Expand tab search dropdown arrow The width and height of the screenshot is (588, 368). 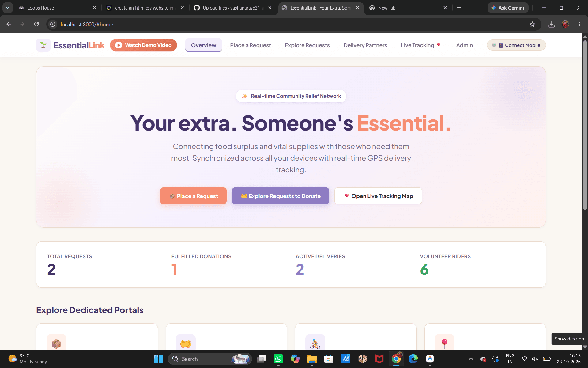tap(8, 8)
